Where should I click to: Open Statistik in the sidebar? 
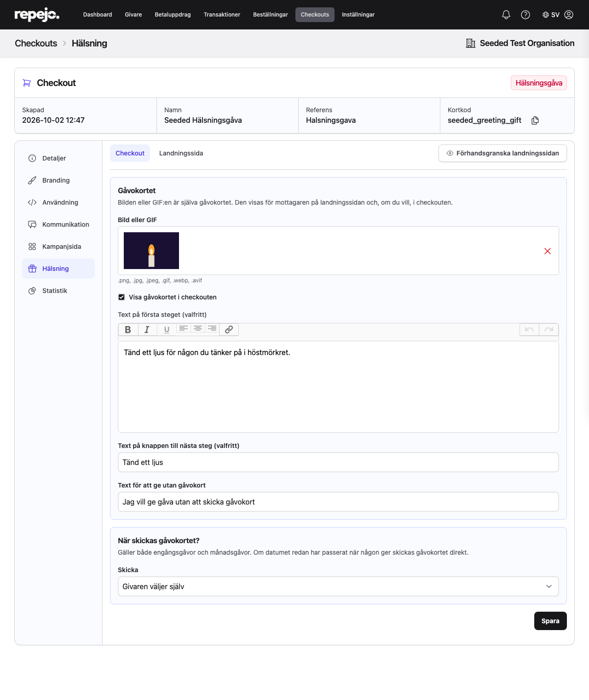(x=58, y=291)
